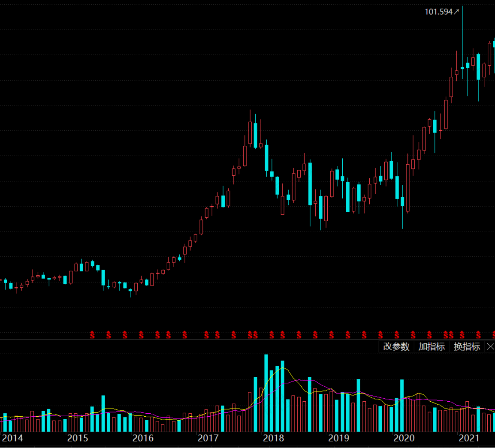This screenshot has width=495, height=448.
Task: Click the red S marker directly above 2016
Action: 141,335
